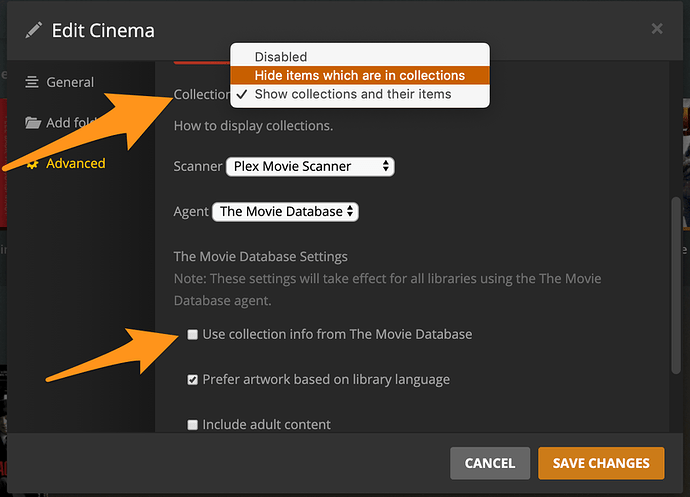
Task: Click the Advanced gear icon
Action: [x=33, y=163]
